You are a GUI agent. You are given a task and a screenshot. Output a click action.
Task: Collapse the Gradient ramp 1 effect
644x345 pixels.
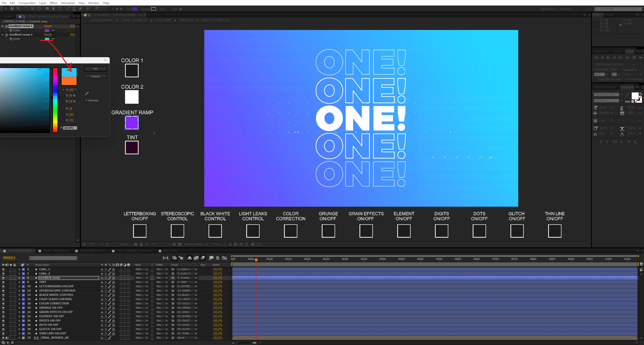tap(3, 26)
